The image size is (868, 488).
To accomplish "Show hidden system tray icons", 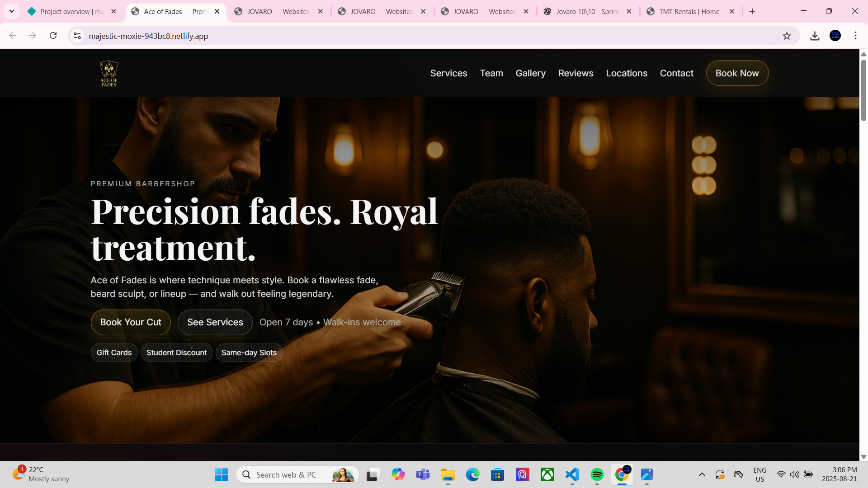I will (702, 474).
